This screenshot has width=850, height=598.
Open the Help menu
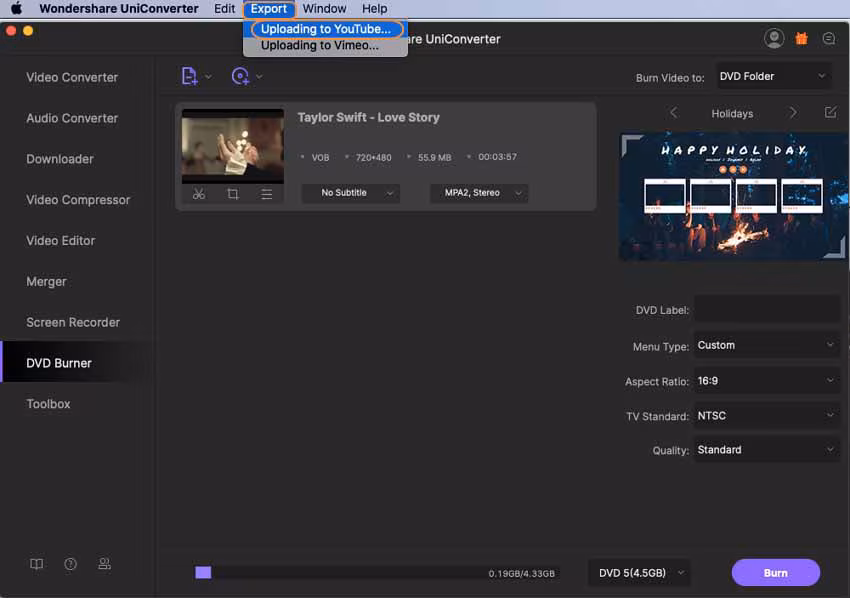click(375, 9)
